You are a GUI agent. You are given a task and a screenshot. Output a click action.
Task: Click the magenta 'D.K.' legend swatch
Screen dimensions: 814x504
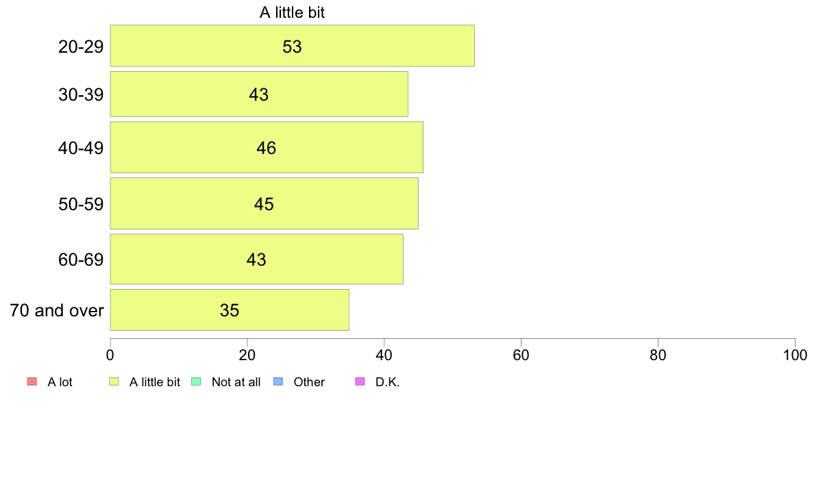click(x=360, y=381)
